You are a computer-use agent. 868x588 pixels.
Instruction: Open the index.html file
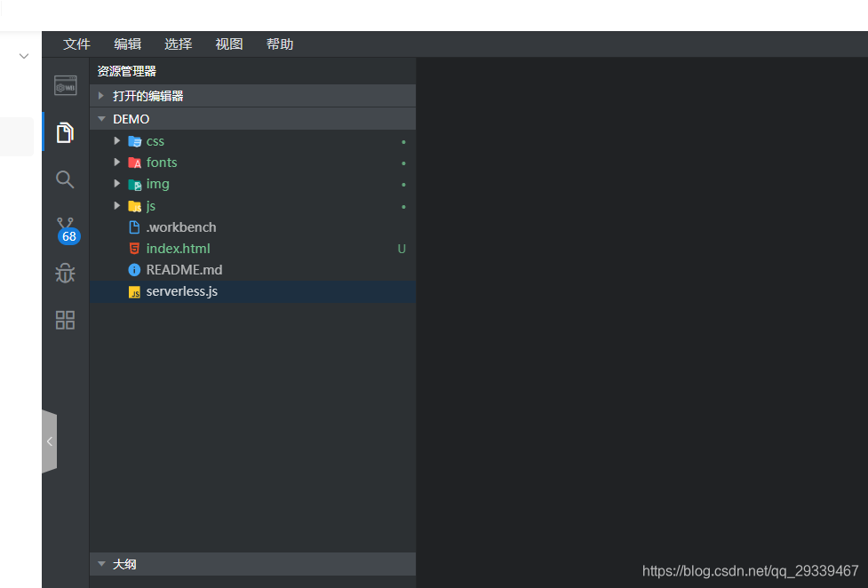coord(179,249)
